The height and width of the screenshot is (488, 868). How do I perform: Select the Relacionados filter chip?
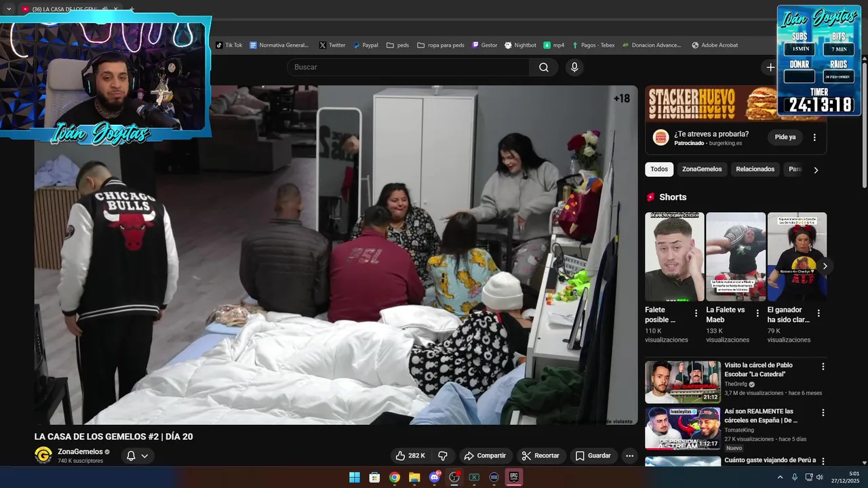click(x=755, y=169)
